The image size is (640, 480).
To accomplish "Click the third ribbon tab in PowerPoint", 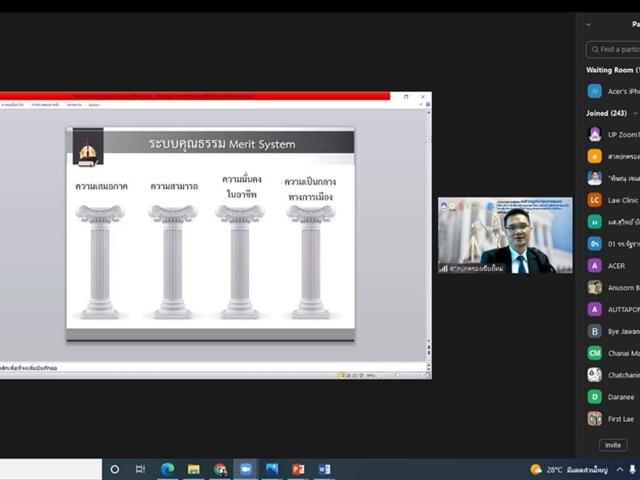I will [x=74, y=105].
